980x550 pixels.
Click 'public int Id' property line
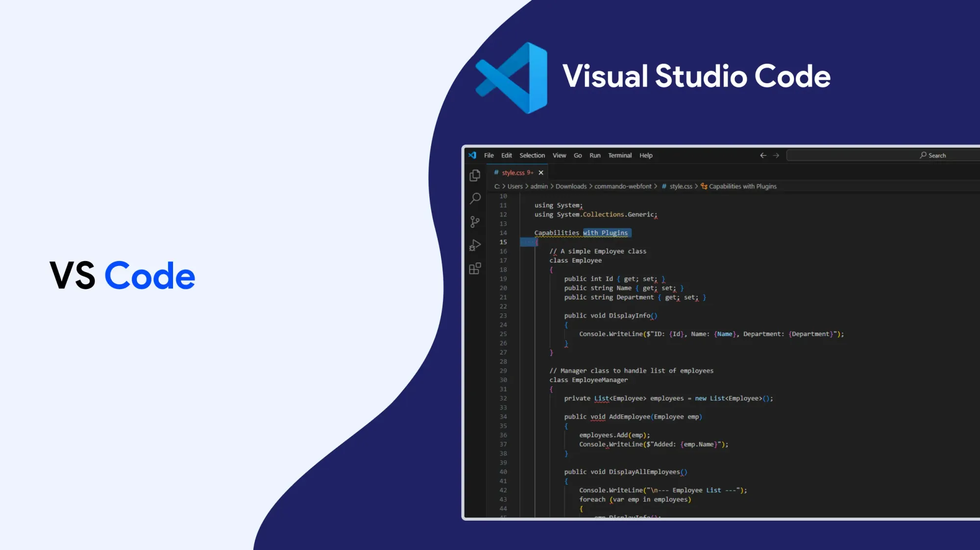coord(614,279)
